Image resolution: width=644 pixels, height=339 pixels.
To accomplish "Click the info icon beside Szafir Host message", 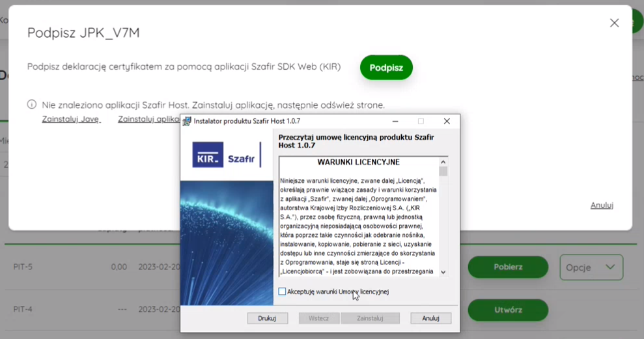I will tap(32, 105).
